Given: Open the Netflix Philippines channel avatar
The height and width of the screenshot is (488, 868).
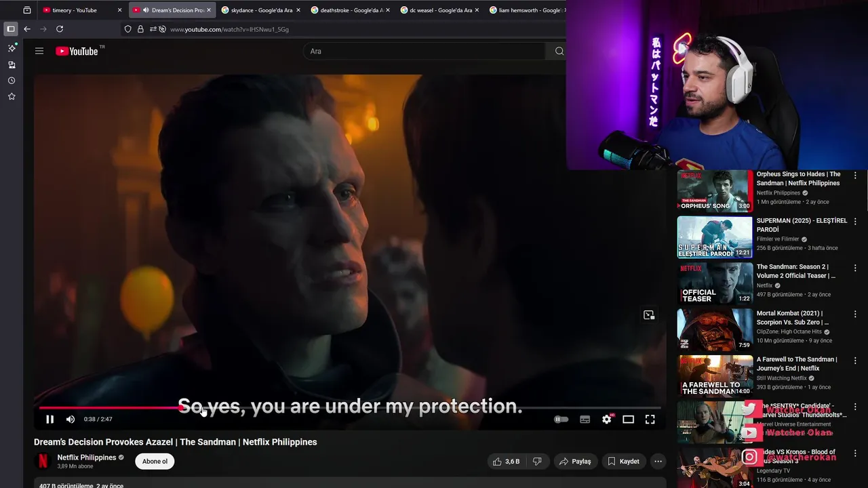Looking at the screenshot, I should pyautogui.click(x=43, y=462).
